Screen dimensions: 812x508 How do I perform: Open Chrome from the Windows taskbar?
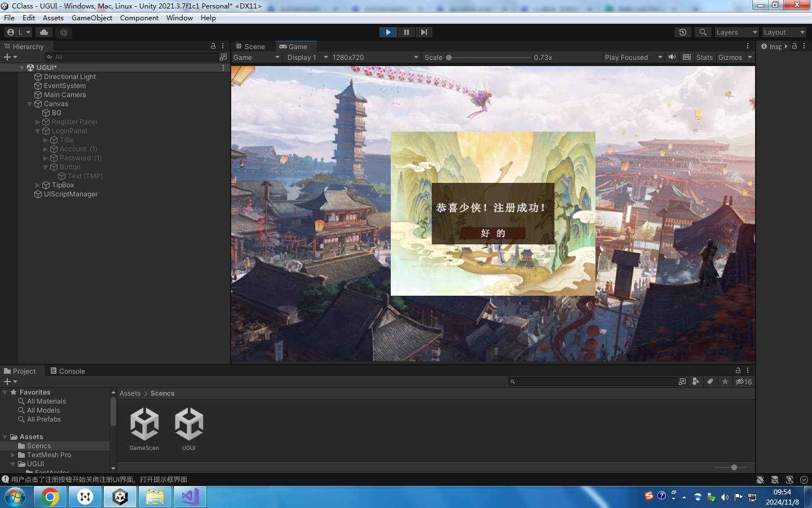click(50, 497)
